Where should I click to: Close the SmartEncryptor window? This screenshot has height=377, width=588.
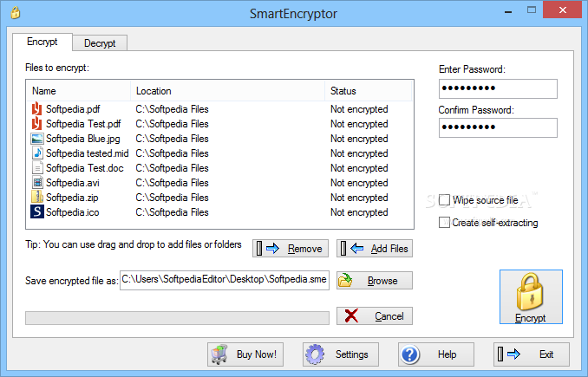point(563,10)
